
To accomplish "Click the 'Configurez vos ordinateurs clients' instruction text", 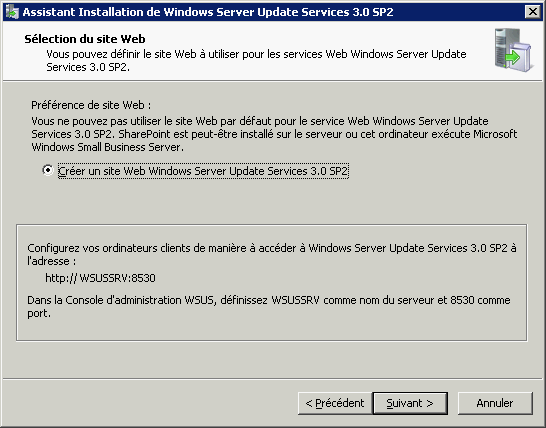I will 272,254.
